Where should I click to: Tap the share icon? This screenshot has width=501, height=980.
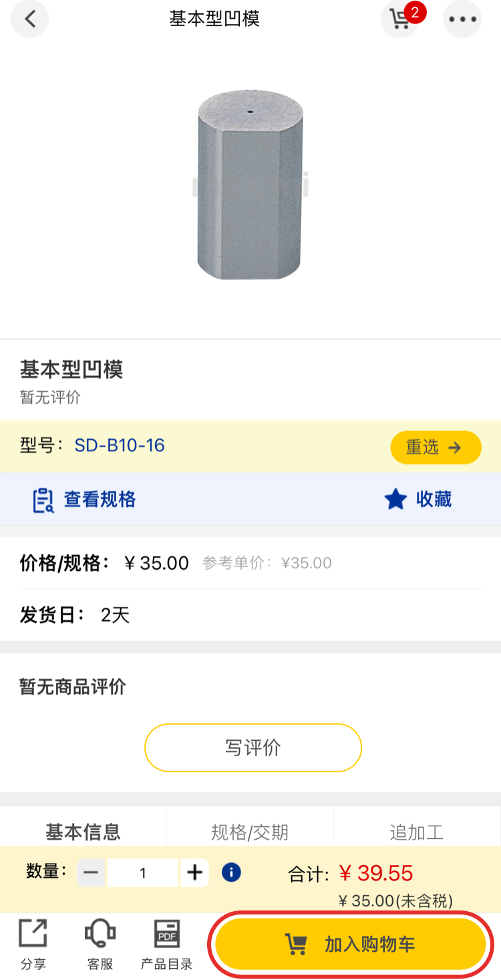[x=33, y=935]
